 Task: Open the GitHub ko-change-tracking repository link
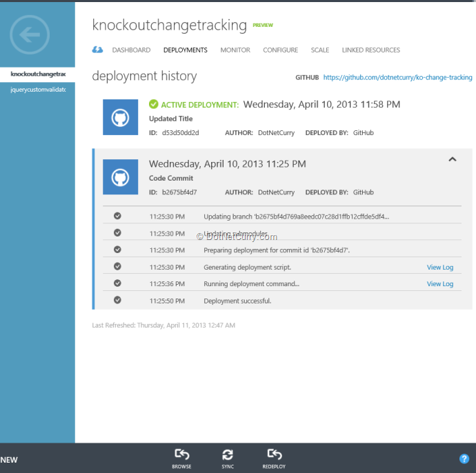pos(397,78)
